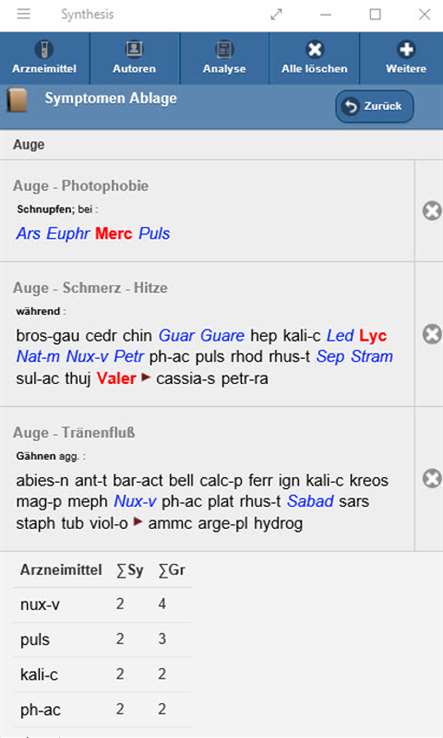Image resolution: width=443 pixels, height=738 pixels.
Task: Remove the Auge - Tränenfluß symptom
Action: (x=432, y=479)
